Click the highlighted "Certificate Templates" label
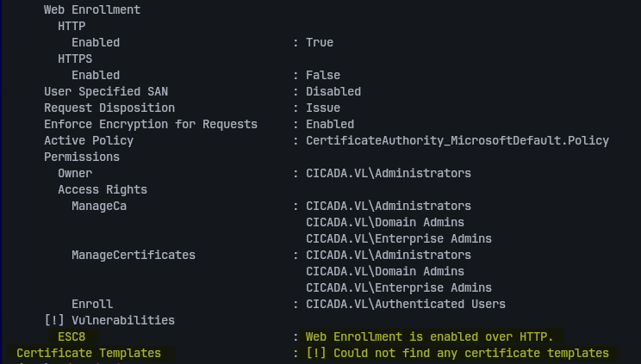Image resolution: width=641 pixels, height=364 pixels. 89,353
